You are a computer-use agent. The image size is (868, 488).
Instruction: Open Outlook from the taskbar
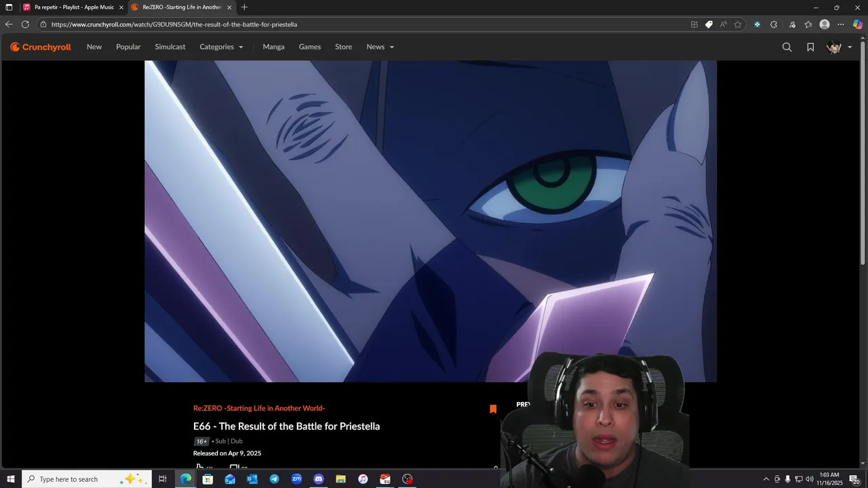coord(252,479)
